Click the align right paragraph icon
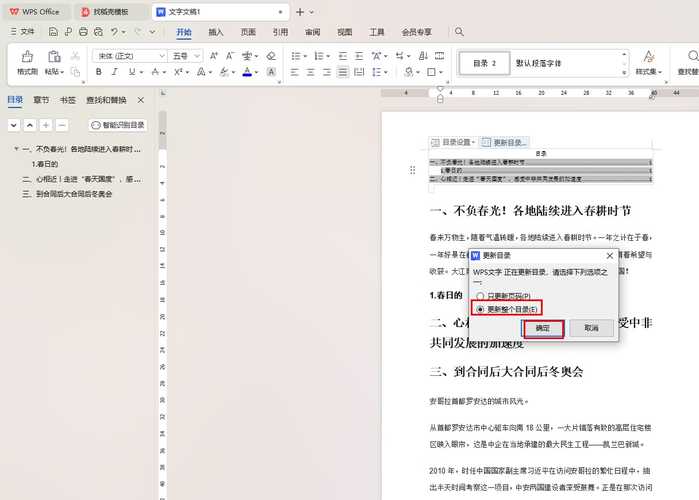The image size is (699, 500). tap(326, 72)
